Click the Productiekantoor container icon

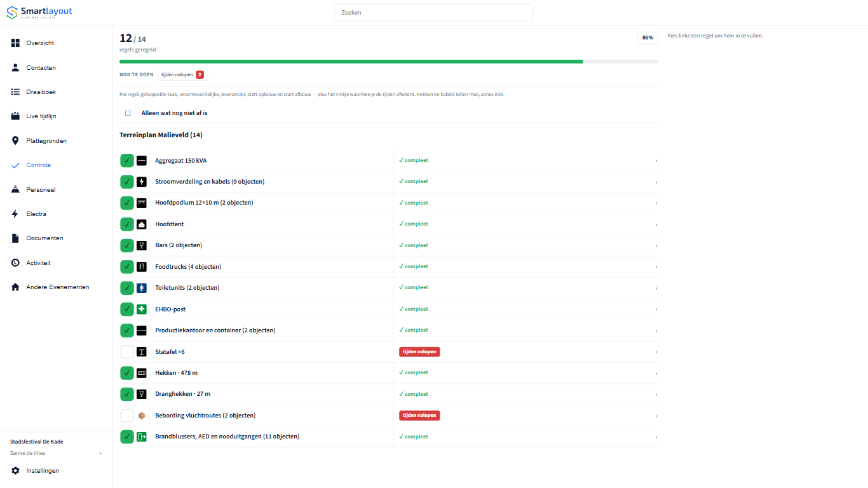tap(142, 330)
